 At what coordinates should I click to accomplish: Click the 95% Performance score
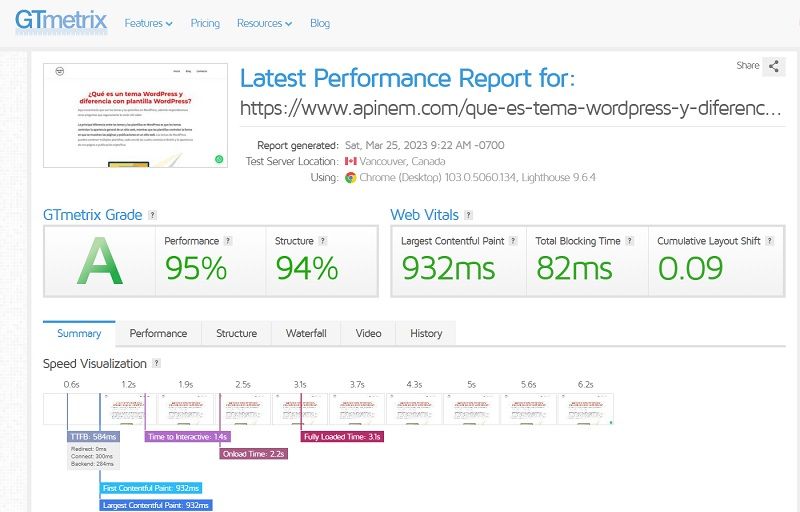click(x=196, y=268)
